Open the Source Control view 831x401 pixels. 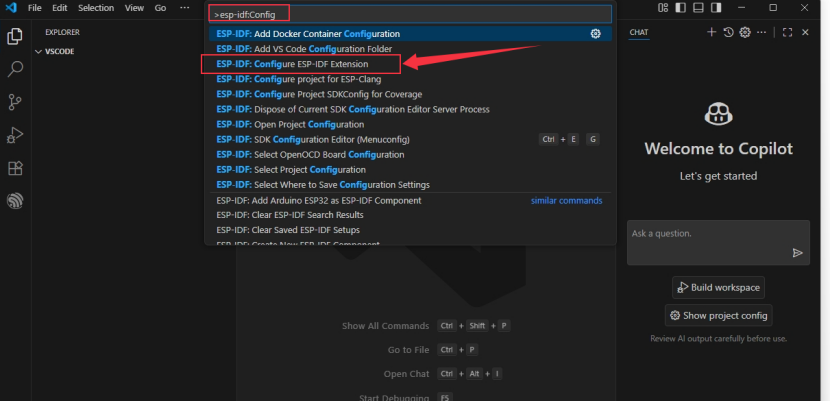click(x=15, y=102)
